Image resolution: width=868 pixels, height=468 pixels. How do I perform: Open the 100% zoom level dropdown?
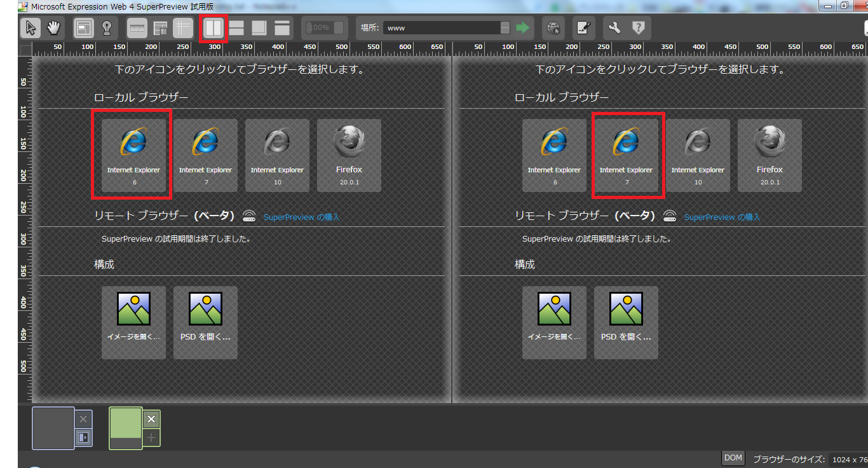coord(325,28)
